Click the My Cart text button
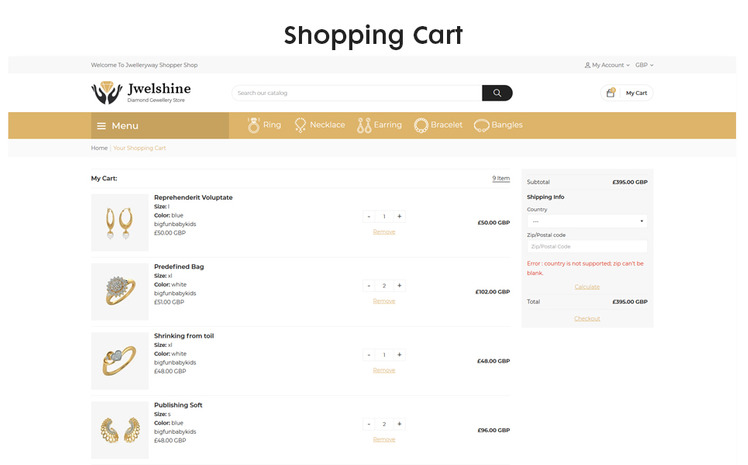The width and height of the screenshot is (748, 465). point(636,93)
